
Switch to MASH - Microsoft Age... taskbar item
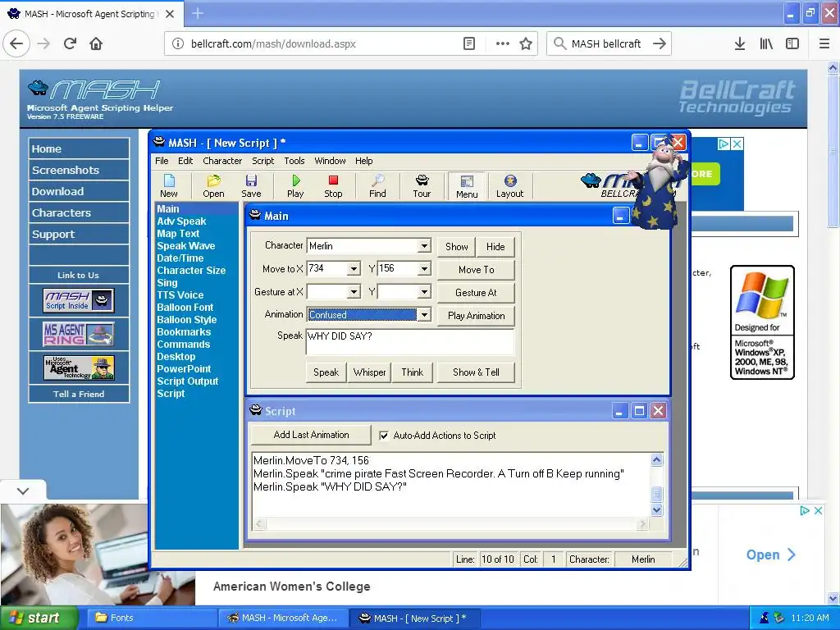pos(283,618)
